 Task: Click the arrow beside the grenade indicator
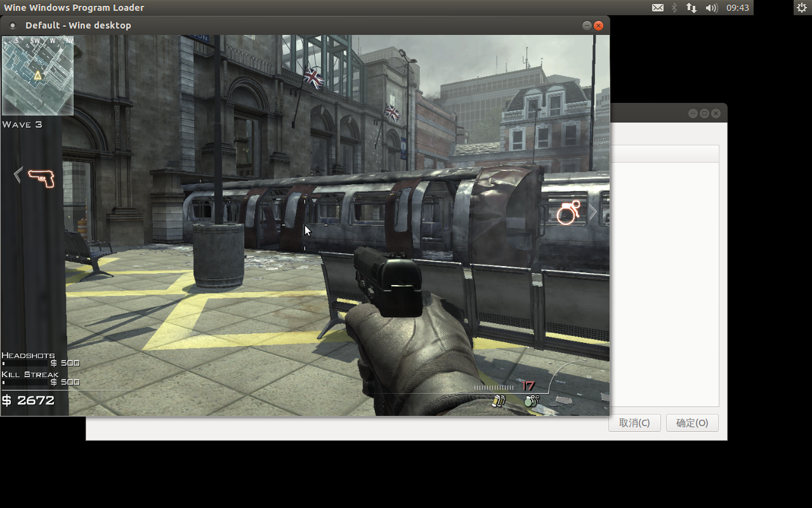(x=593, y=213)
